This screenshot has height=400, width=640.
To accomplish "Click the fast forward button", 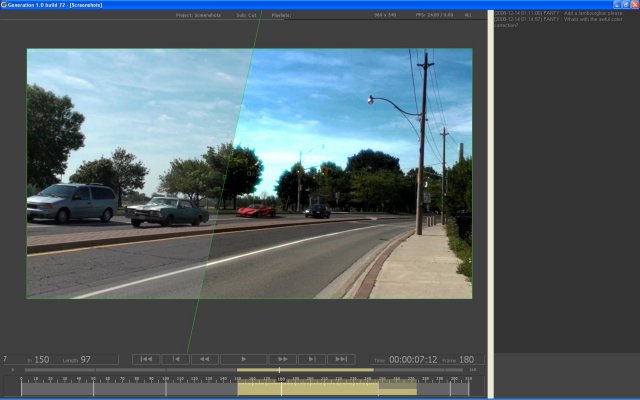I will 282,359.
